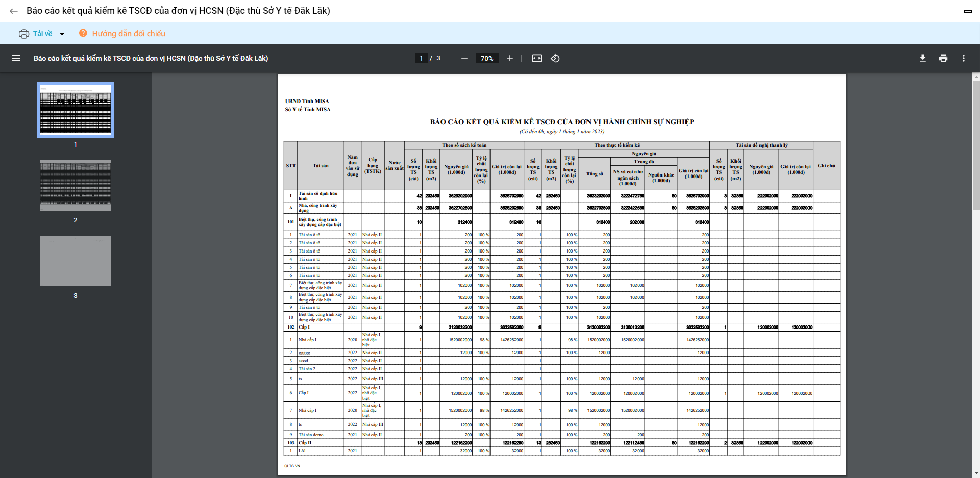
Task: Click the PDF toolbar document title text
Action: (x=151, y=58)
